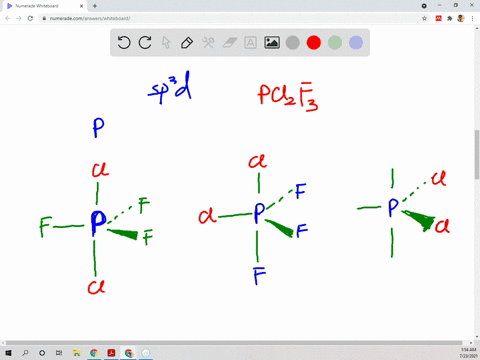
Task: Open Adobe Acrobat from the taskbar
Action: point(111,353)
